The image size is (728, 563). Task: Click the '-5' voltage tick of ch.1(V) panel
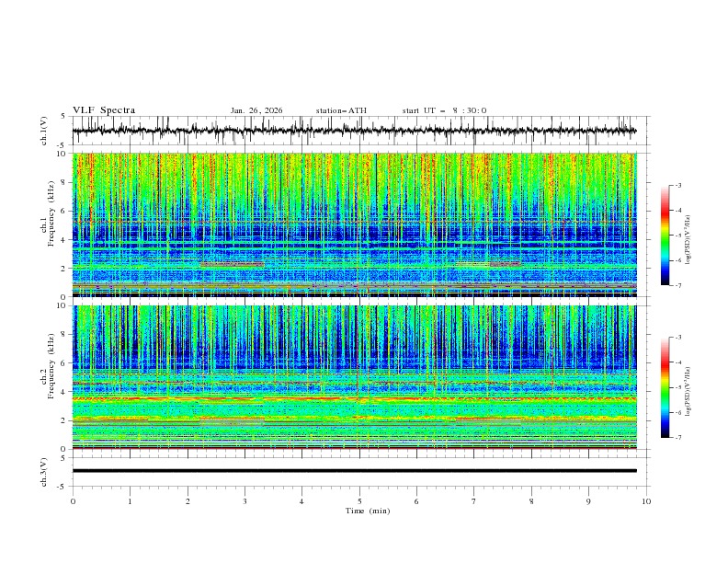tap(63, 145)
